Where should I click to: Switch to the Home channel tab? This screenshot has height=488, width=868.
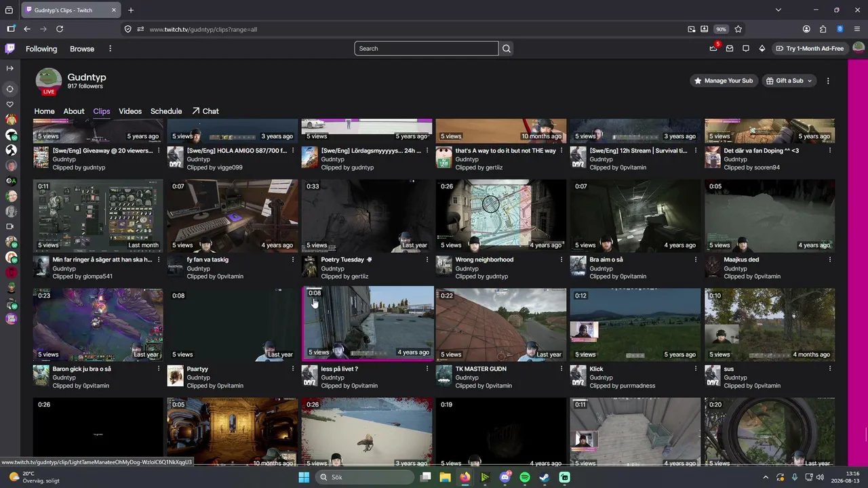pos(44,111)
